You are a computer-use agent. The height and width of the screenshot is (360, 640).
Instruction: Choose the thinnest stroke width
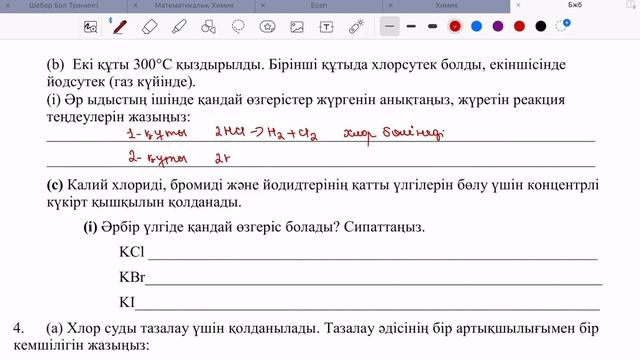click(x=389, y=27)
